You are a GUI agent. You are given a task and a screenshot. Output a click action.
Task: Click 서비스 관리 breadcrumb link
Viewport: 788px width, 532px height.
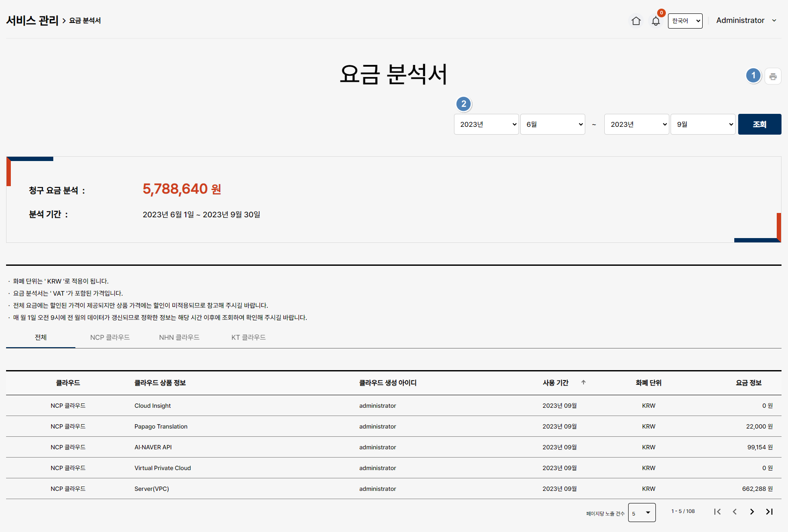pos(32,20)
